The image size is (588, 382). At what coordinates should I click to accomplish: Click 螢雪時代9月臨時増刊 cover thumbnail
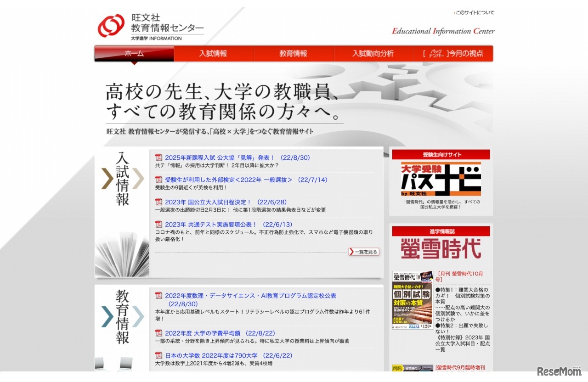413,368
